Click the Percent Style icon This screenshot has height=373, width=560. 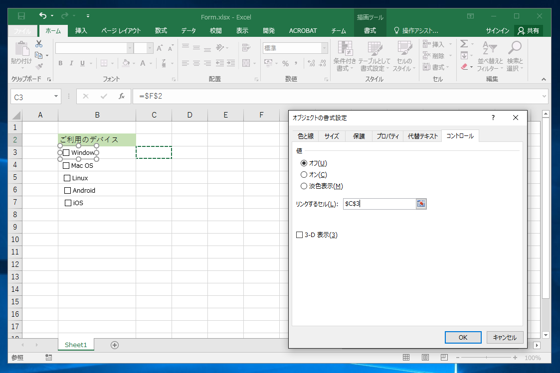tap(285, 63)
